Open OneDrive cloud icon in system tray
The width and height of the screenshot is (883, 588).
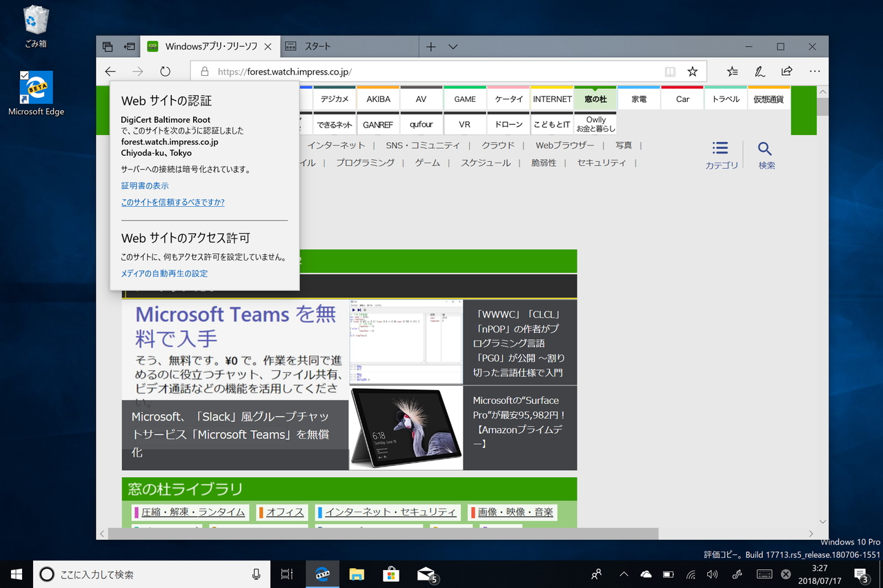[646, 574]
